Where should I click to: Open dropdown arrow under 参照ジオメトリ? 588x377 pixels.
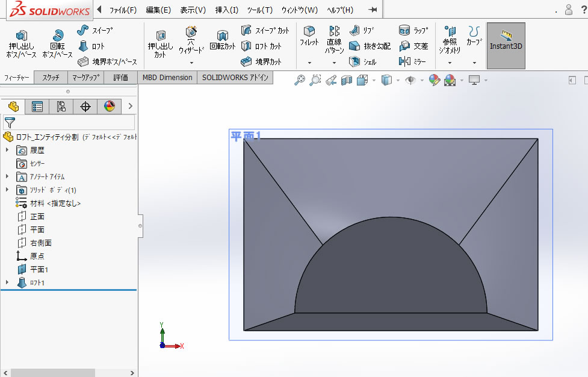click(450, 63)
